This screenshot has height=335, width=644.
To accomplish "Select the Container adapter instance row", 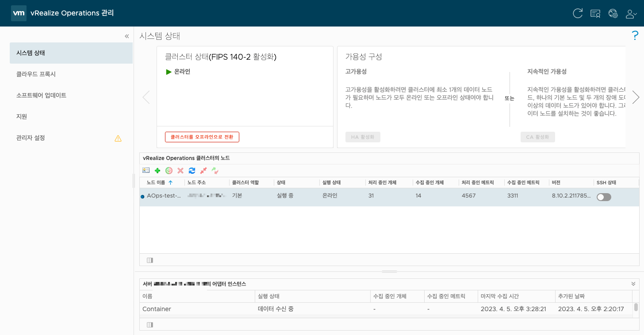I will [x=387, y=309].
